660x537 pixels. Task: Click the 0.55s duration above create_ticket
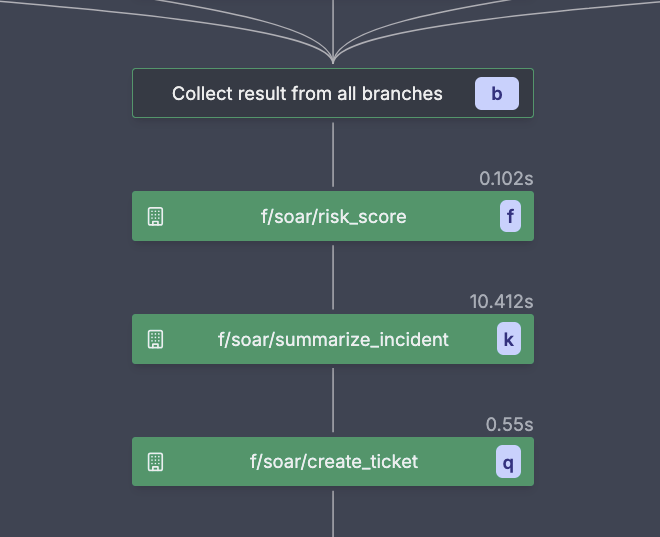509,424
